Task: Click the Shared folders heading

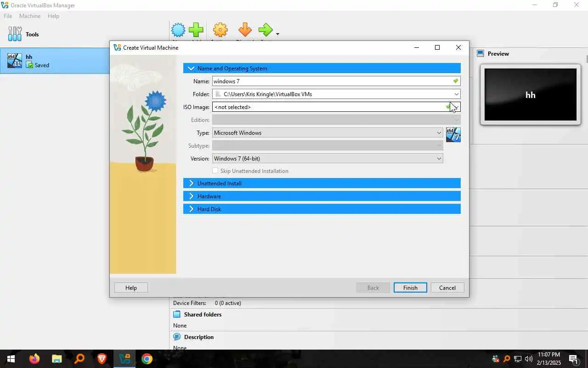Action: [203, 315]
